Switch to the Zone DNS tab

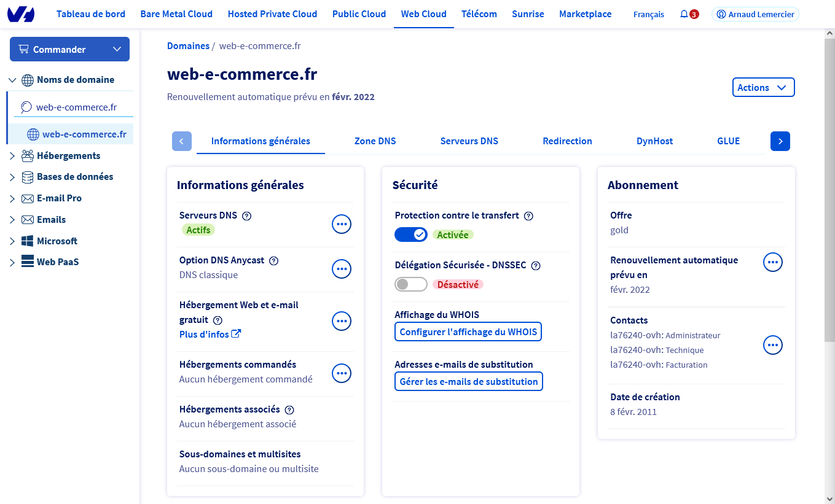(375, 141)
